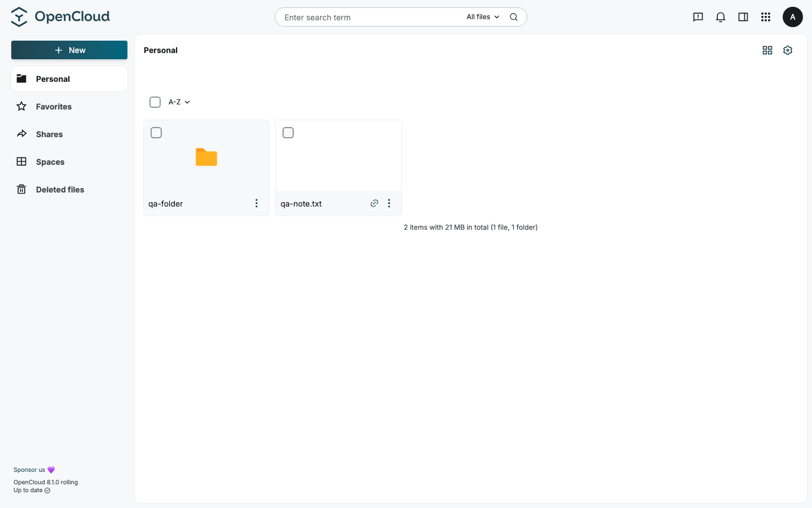Image resolution: width=812 pixels, height=508 pixels.
Task: Open the notifications bell
Action: point(721,17)
